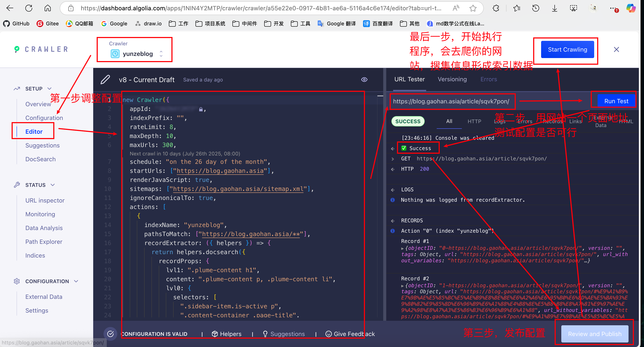644x347 pixels.
Task: Open DocSearch in sidebar
Action: (41, 159)
